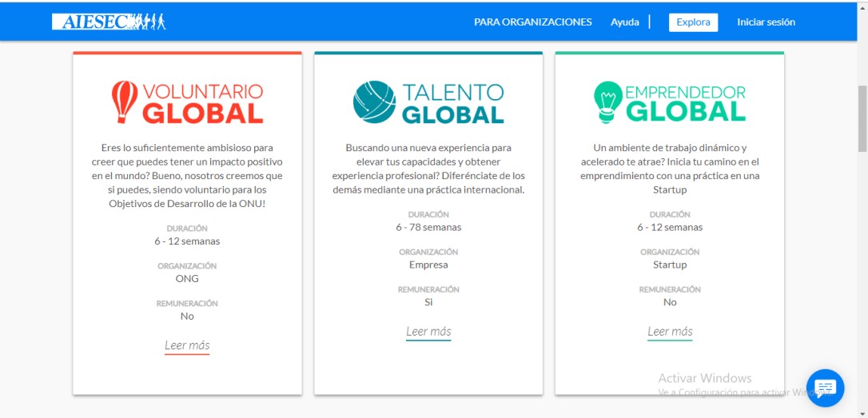Image resolution: width=868 pixels, height=418 pixels.
Task: Click the EMPRENDEDOR GLOBAL title text
Action: 687,103
